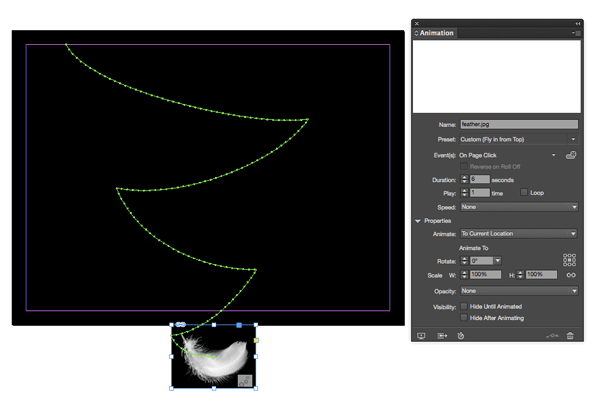Enable the Loop checkbox
600x403 pixels.
[524, 193]
